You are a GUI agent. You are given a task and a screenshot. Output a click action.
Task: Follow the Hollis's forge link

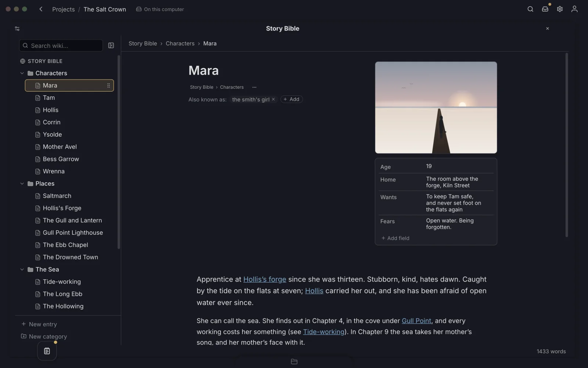click(265, 279)
